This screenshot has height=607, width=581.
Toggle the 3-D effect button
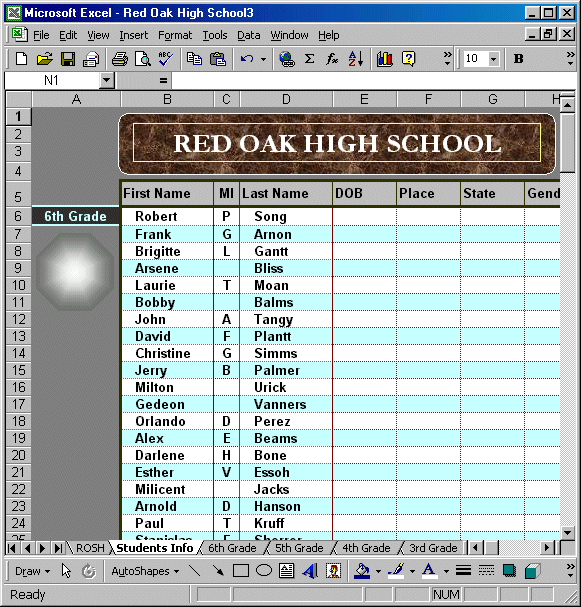click(x=532, y=571)
